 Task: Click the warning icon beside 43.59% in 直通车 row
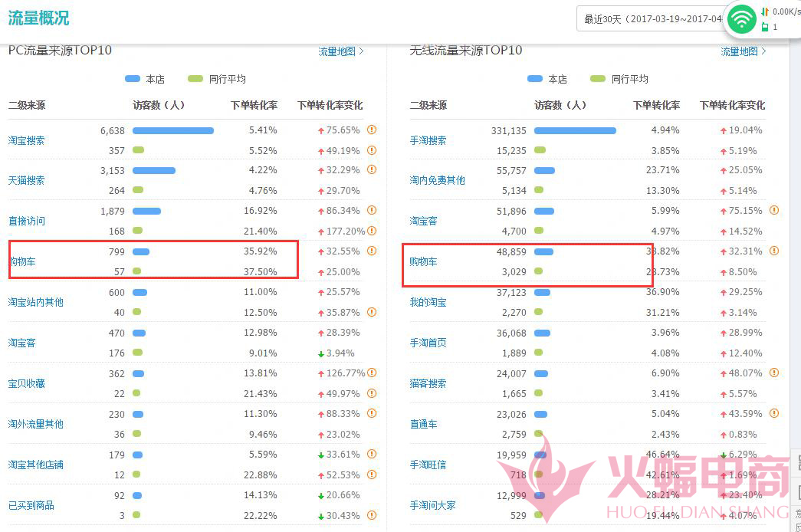(774, 413)
